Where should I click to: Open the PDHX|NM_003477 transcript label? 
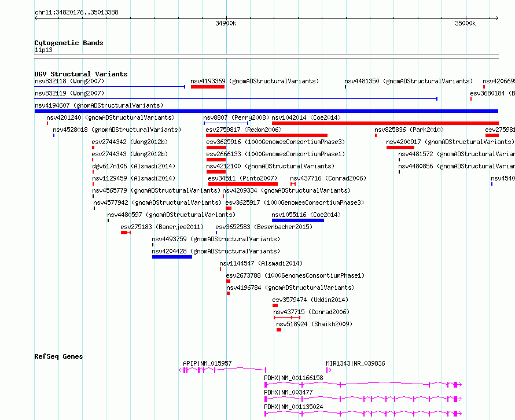click(x=288, y=392)
